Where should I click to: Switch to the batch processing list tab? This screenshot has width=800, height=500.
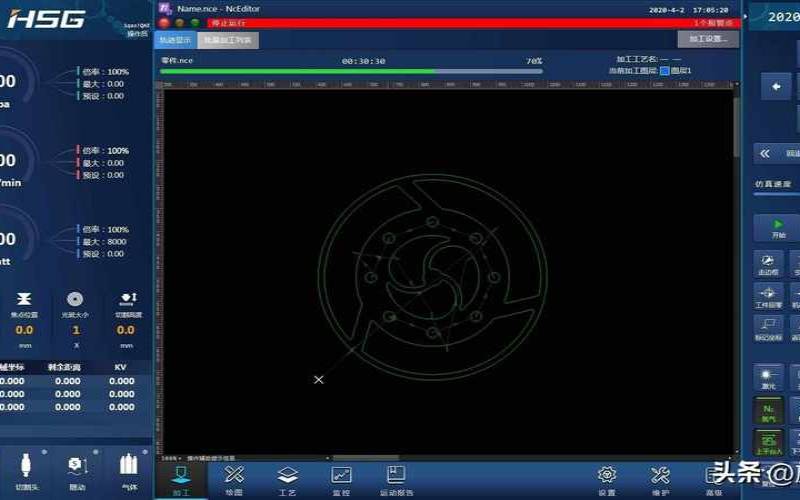pos(228,40)
